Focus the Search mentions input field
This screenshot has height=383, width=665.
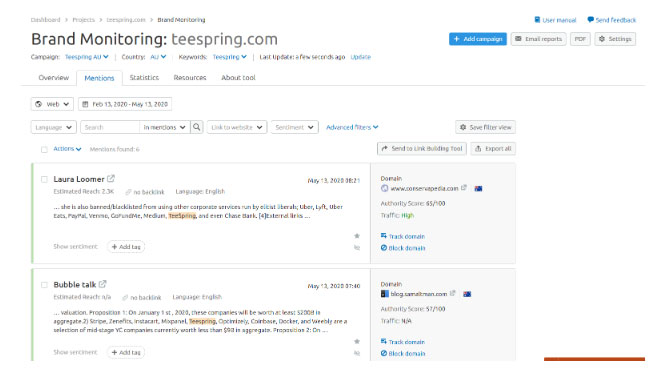pyautogui.click(x=110, y=127)
